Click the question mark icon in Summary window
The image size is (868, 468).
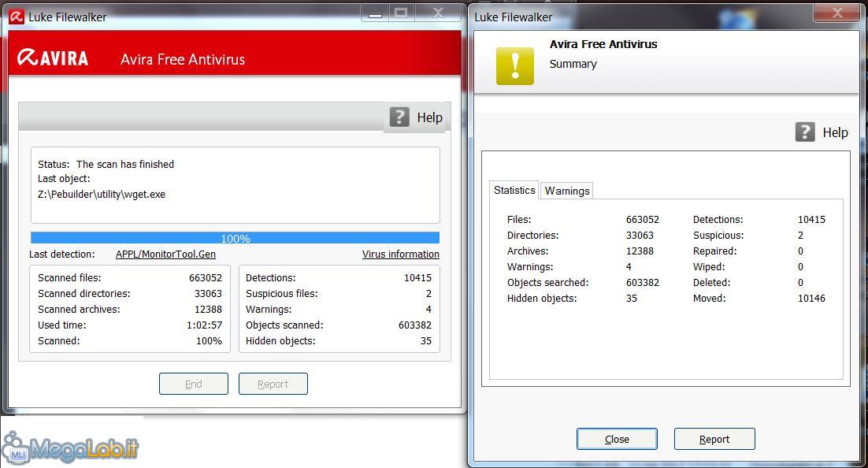click(805, 132)
